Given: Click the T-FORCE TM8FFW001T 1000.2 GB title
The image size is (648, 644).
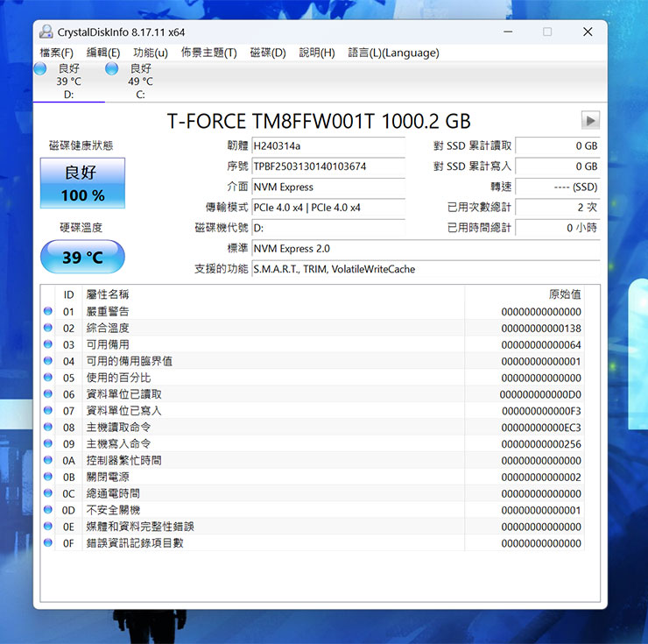Looking at the screenshot, I should (x=319, y=121).
